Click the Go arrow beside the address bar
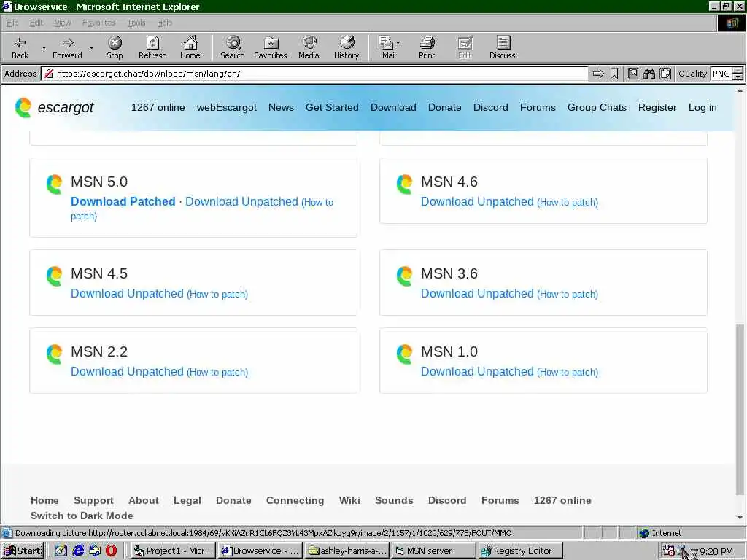The image size is (747, 560). click(598, 74)
